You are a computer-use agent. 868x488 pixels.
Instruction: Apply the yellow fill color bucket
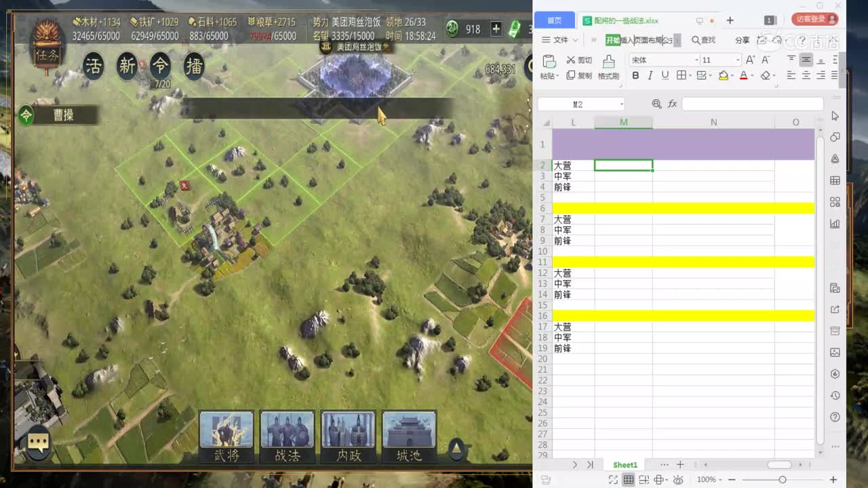click(723, 76)
